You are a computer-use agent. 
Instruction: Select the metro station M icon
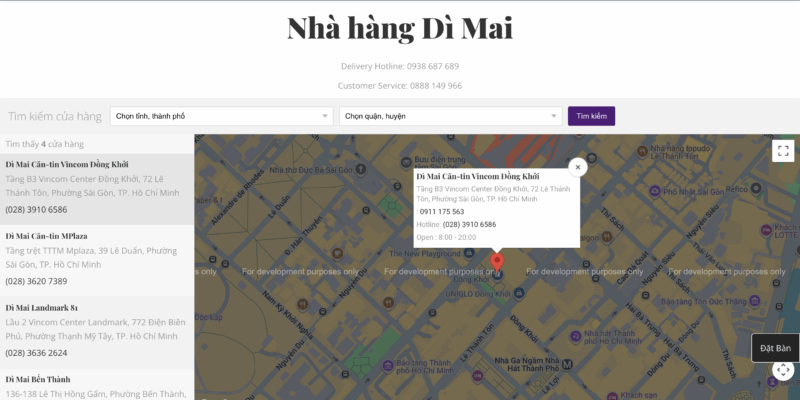(x=567, y=364)
